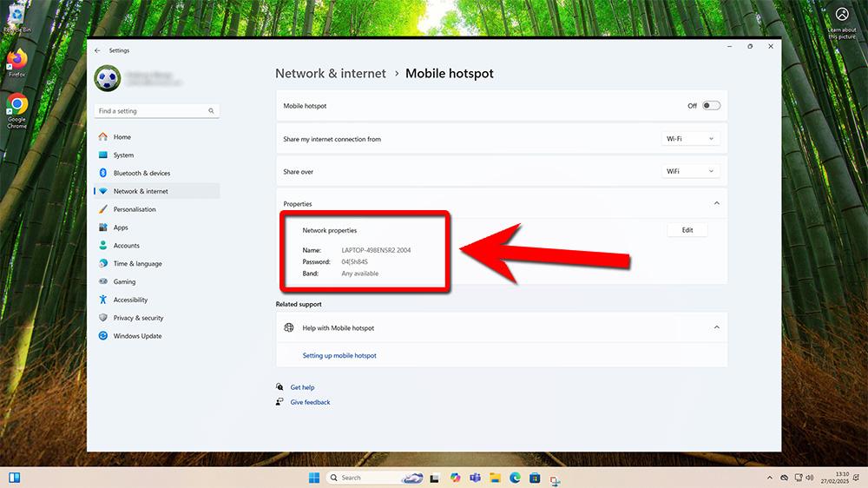Viewport: 868px width, 488px height.
Task: Open the 'Share over' WiFi dropdown
Action: tap(691, 172)
